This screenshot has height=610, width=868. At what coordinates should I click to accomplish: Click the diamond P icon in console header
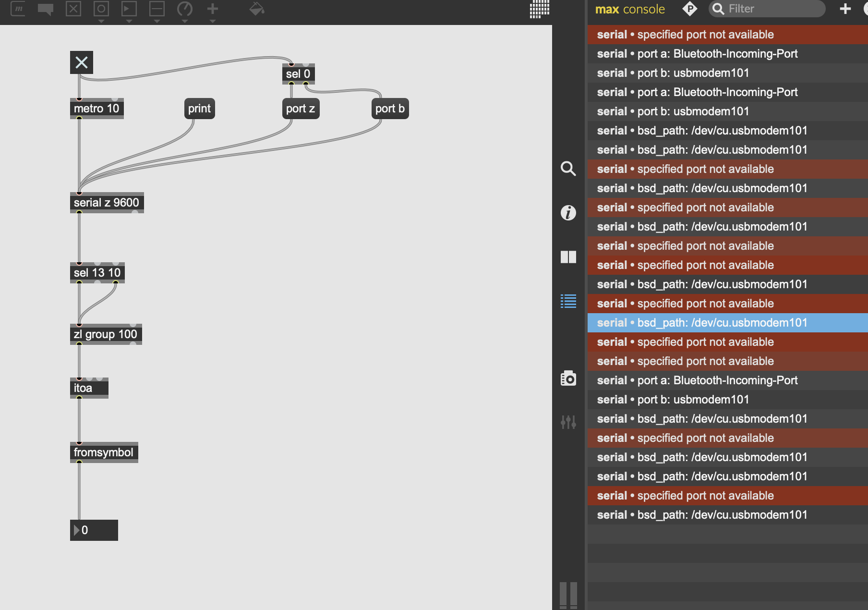pyautogui.click(x=690, y=9)
